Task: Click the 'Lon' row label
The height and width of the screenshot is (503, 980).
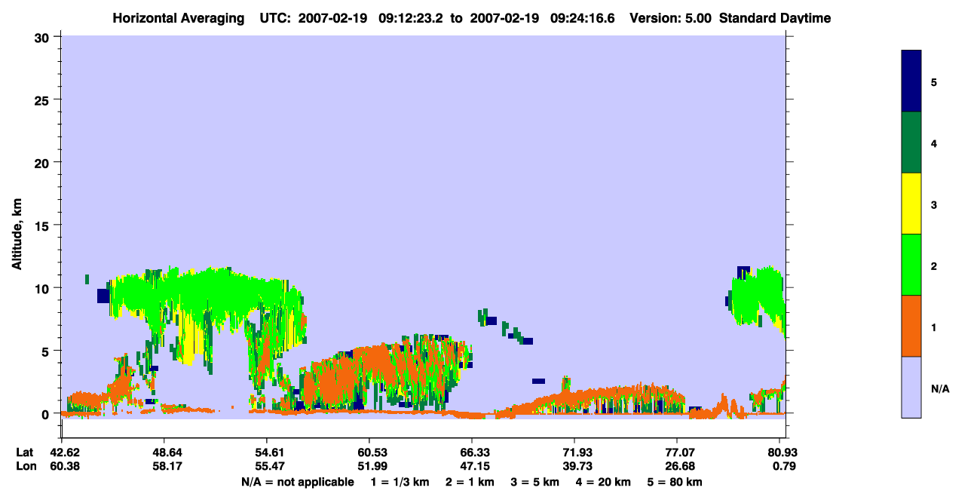Action: coord(25,466)
